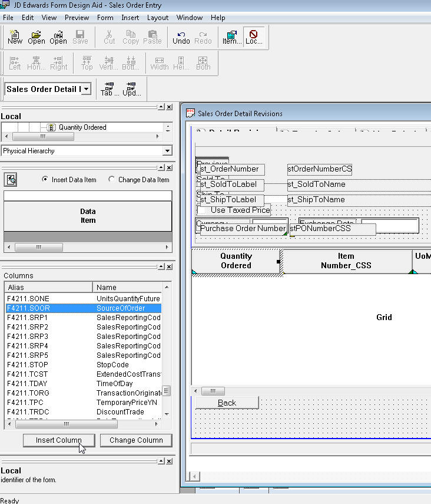Viewport: 431px width, 504px height.
Task: Open the Item properties toolbar icon
Action: click(232, 37)
